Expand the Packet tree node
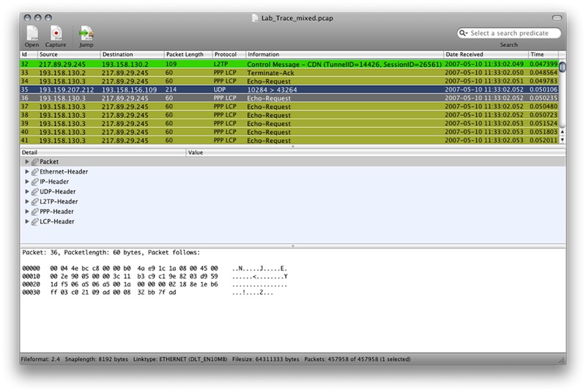 click(x=28, y=162)
